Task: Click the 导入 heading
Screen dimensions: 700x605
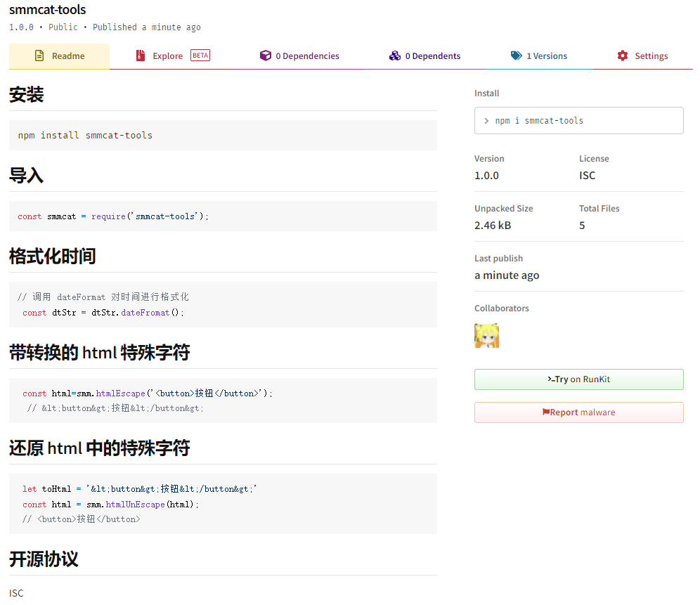Action: click(x=26, y=176)
